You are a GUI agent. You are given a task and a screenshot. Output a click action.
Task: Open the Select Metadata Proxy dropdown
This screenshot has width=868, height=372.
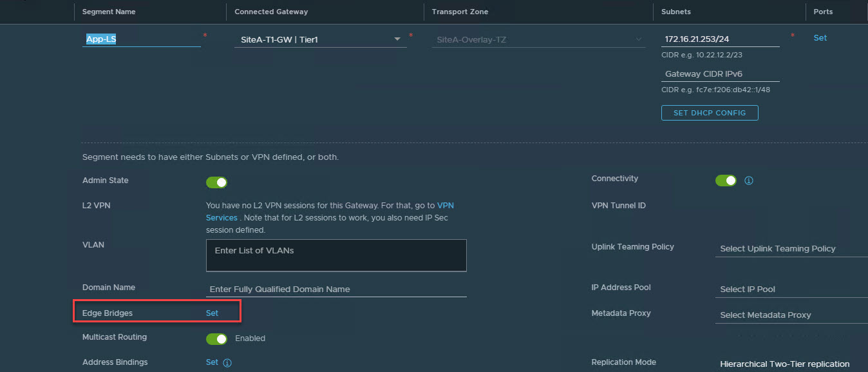point(791,315)
